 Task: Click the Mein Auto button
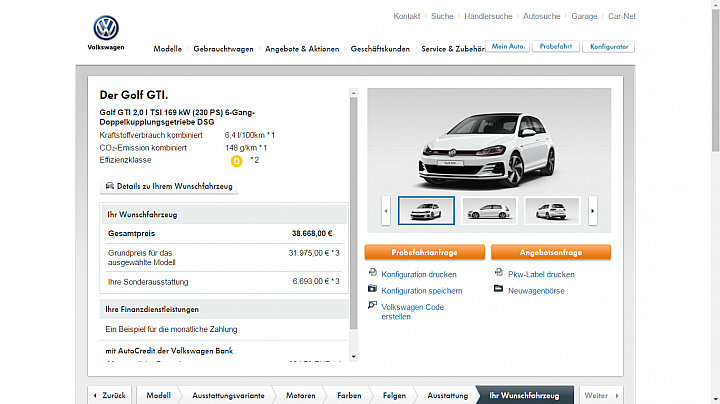pyautogui.click(x=508, y=46)
